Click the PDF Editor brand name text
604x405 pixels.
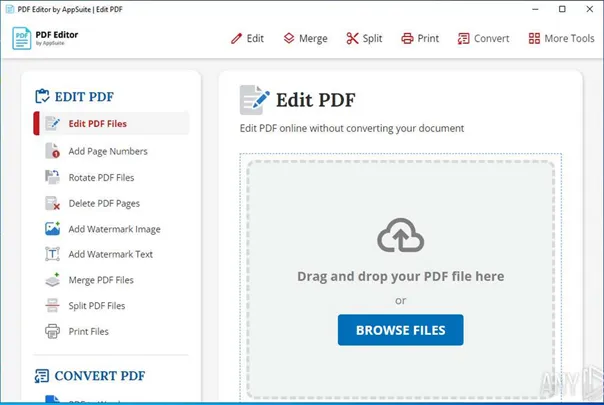coord(57,35)
